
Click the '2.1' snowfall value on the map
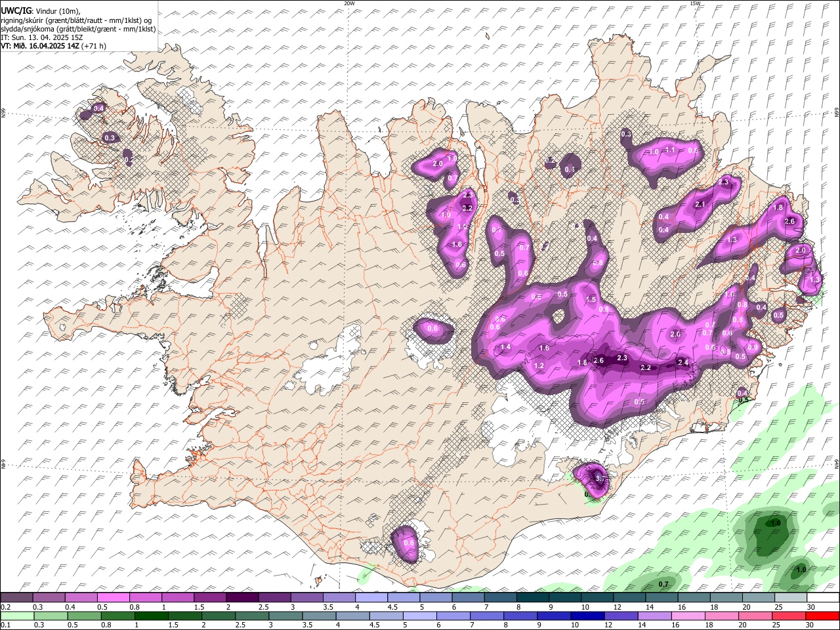(700, 205)
